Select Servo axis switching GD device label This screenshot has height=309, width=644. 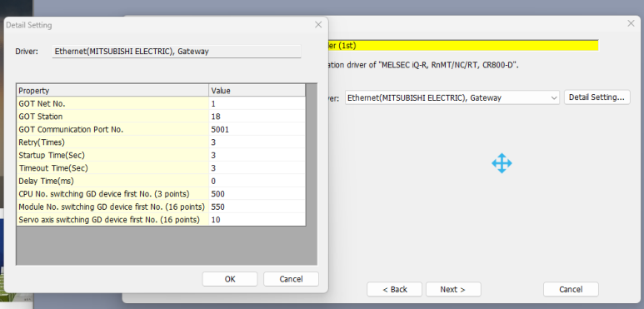tap(112, 220)
